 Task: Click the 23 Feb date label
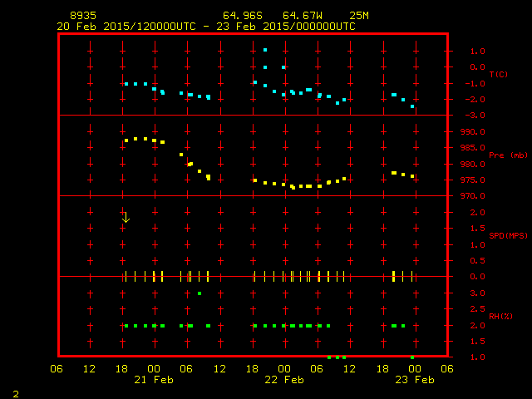[415, 380]
